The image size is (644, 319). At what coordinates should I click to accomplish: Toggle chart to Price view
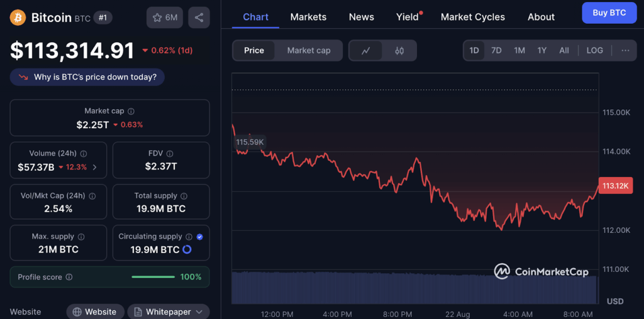click(x=254, y=50)
